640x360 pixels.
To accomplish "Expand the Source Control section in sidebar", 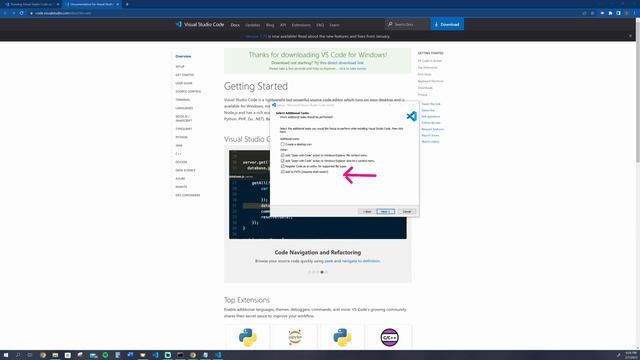I will point(188,91).
